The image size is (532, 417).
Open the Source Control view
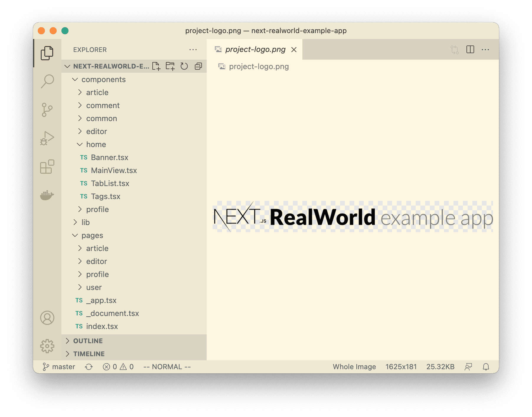[47, 110]
